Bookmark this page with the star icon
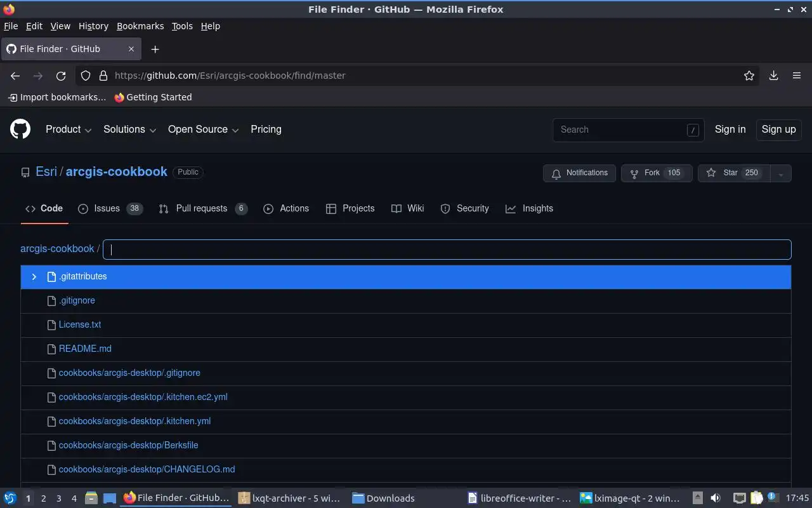The width and height of the screenshot is (812, 508). 749,76
